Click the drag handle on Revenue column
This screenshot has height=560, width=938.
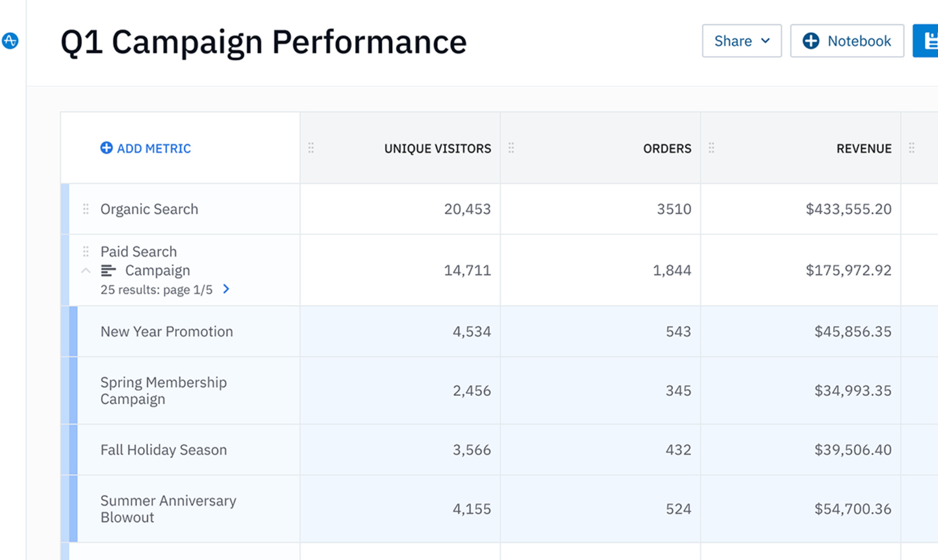(x=711, y=148)
